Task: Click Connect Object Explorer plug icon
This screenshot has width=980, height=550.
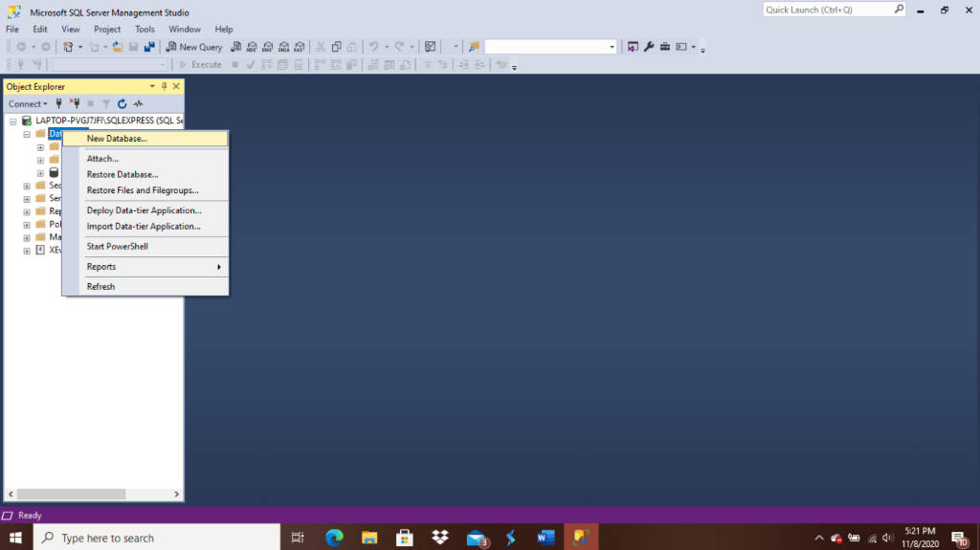Action: click(58, 103)
